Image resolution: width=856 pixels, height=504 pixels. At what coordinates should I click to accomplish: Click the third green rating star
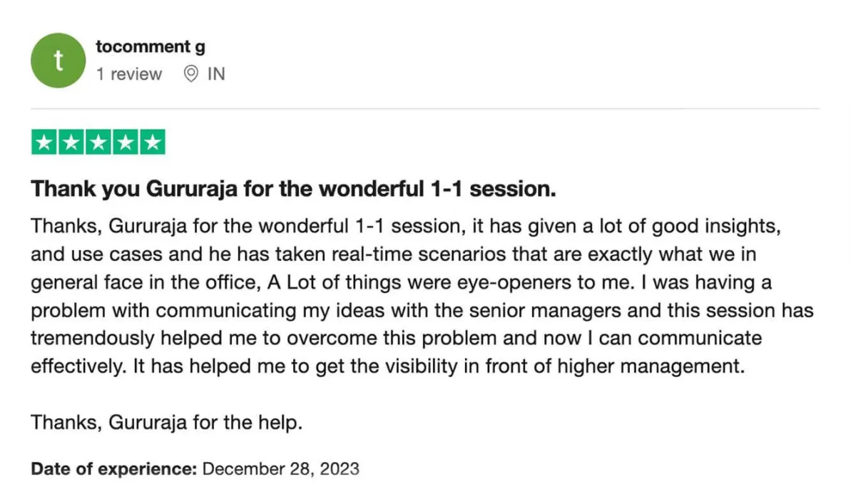[98, 142]
